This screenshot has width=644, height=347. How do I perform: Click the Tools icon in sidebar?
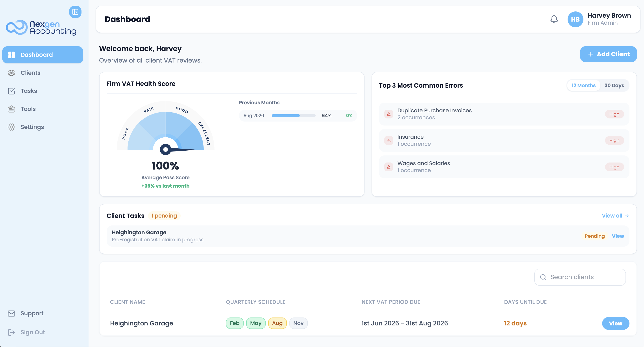coord(11,109)
